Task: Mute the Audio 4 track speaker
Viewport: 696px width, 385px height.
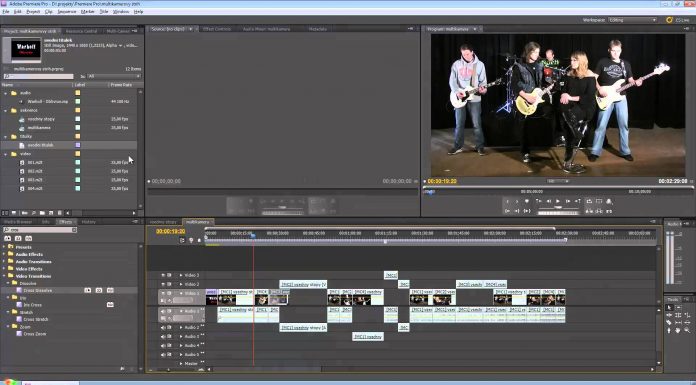Action: (x=163, y=345)
